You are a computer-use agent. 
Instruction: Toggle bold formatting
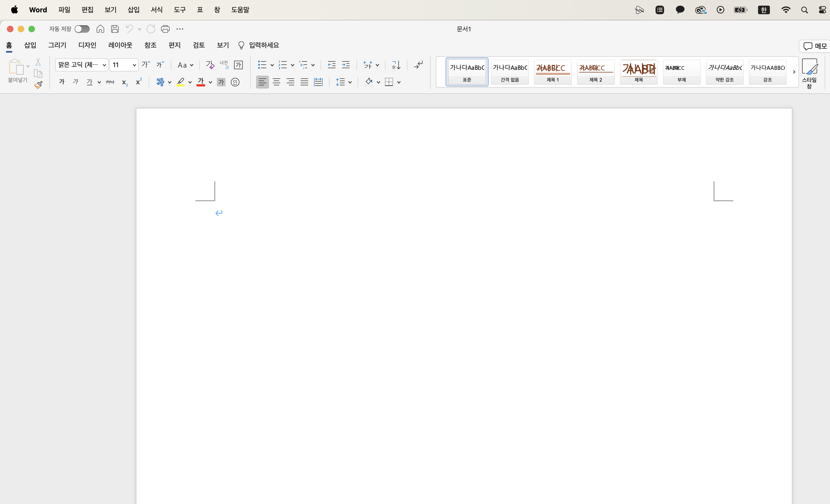coord(62,82)
